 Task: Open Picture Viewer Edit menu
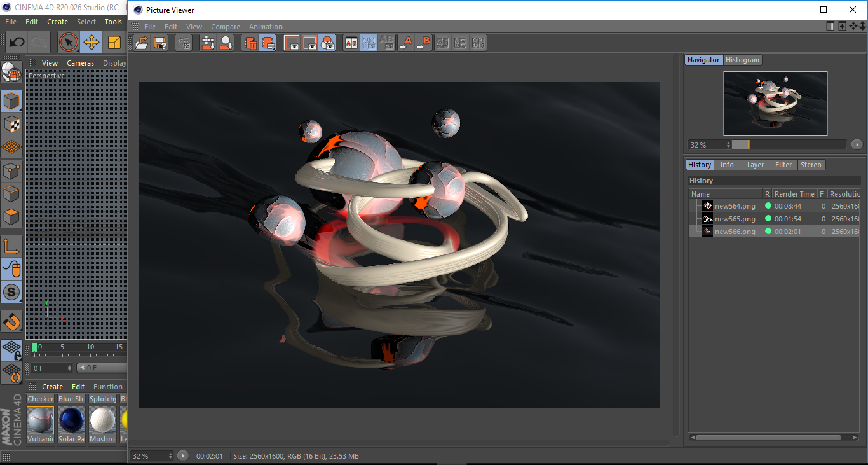point(171,27)
